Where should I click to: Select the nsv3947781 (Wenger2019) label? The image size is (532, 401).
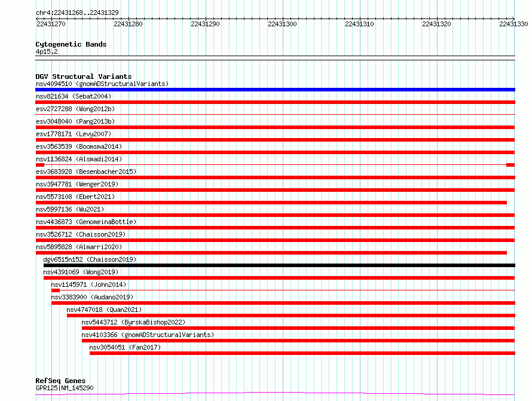[x=77, y=184]
